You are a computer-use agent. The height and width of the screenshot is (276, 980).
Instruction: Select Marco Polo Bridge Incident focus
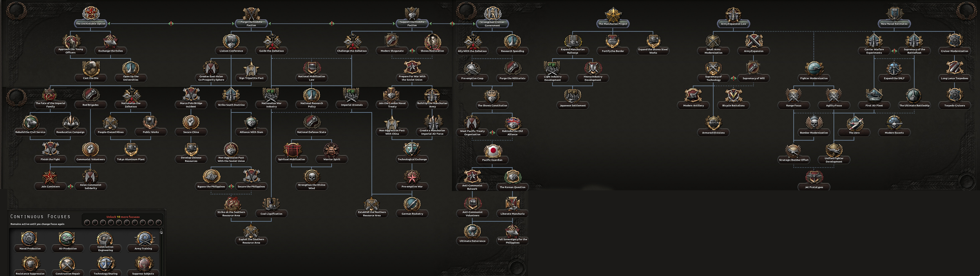191,98
